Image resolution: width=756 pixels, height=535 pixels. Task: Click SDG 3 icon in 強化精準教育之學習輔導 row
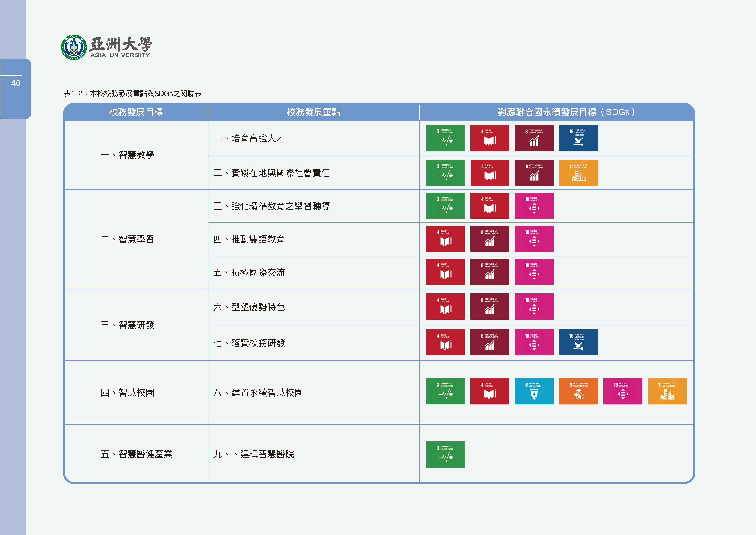[445, 206]
